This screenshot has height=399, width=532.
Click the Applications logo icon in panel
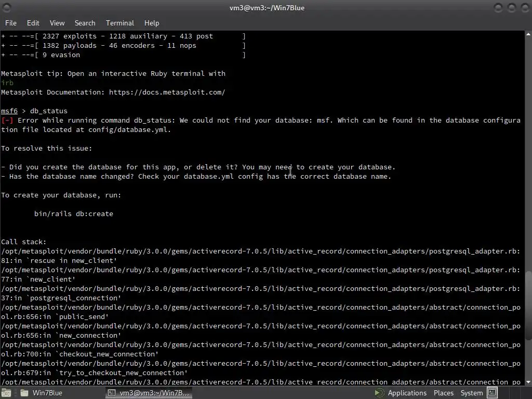coord(379,393)
